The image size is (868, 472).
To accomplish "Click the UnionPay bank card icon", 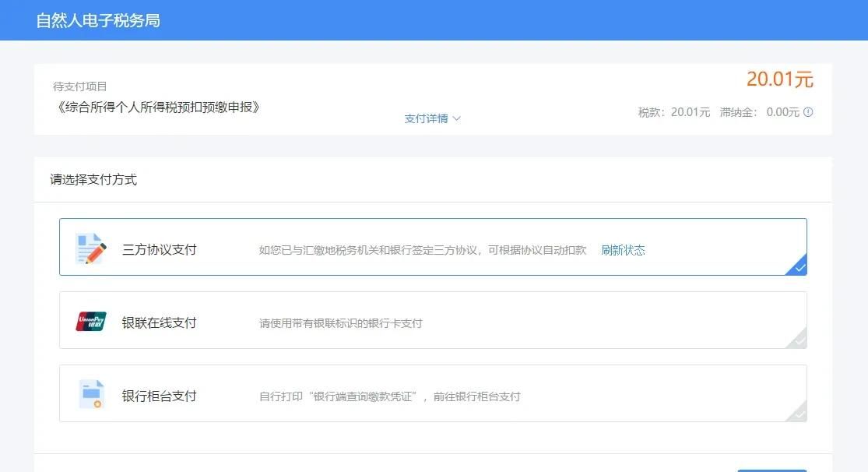I will (x=90, y=320).
